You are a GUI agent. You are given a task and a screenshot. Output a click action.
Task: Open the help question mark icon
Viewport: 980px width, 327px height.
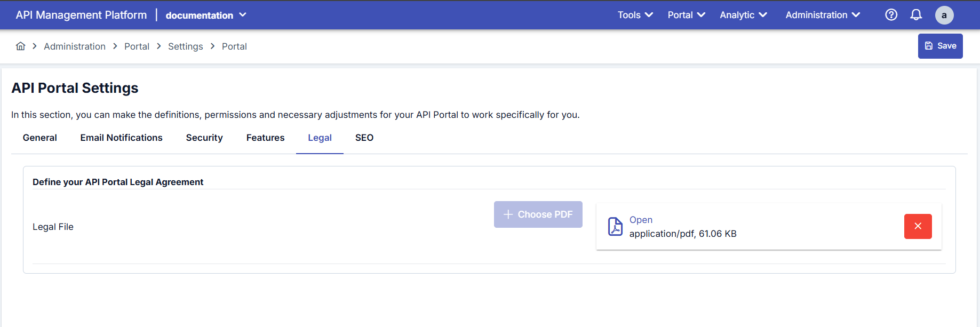(891, 15)
